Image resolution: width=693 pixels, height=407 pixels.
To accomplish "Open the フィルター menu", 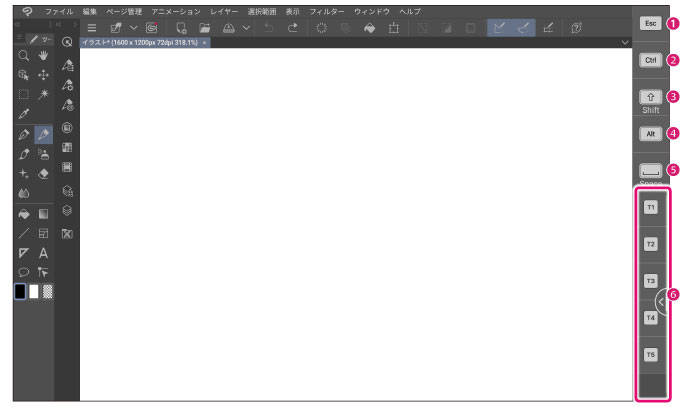I will (327, 11).
